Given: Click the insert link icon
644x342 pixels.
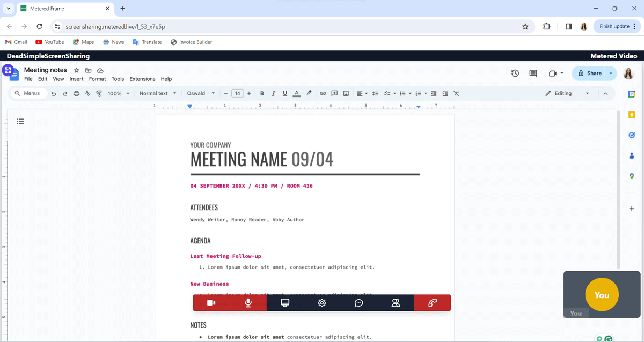Looking at the screenshot, I should pos(323,93).
